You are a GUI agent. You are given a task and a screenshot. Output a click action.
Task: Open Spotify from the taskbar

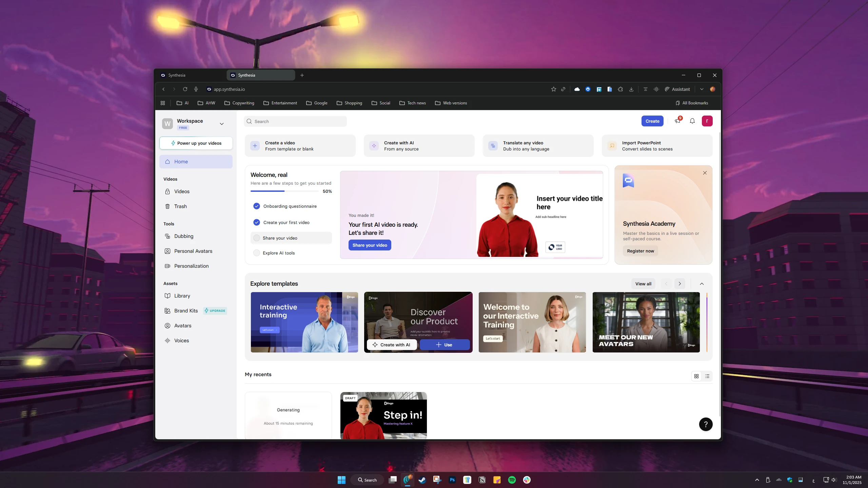click(x=512, y=480)
